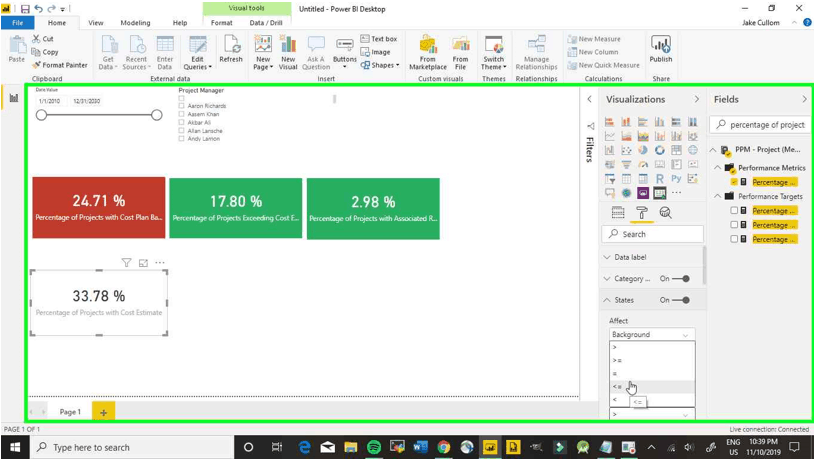Select the scatter chart visualization
This screenshot has width=815, height=461.
(626, 150)
